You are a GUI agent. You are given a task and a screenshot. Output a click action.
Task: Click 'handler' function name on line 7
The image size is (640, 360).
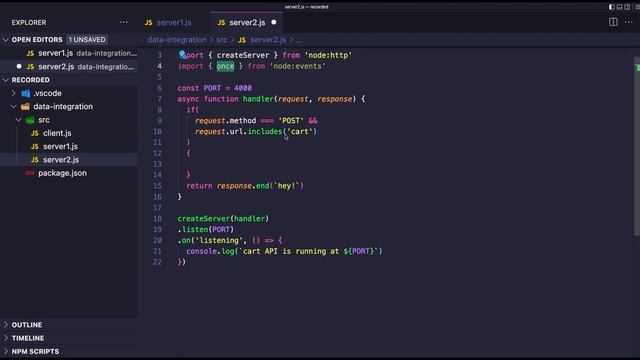258,99
